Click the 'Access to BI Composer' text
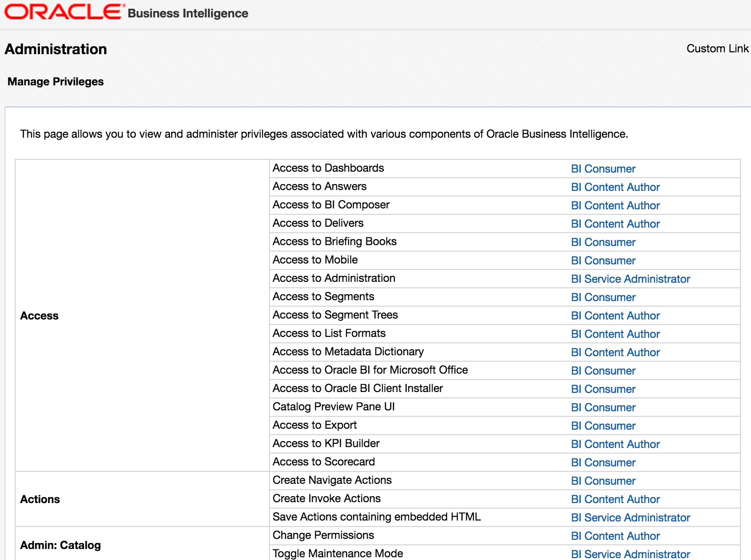 pos(331,205)
